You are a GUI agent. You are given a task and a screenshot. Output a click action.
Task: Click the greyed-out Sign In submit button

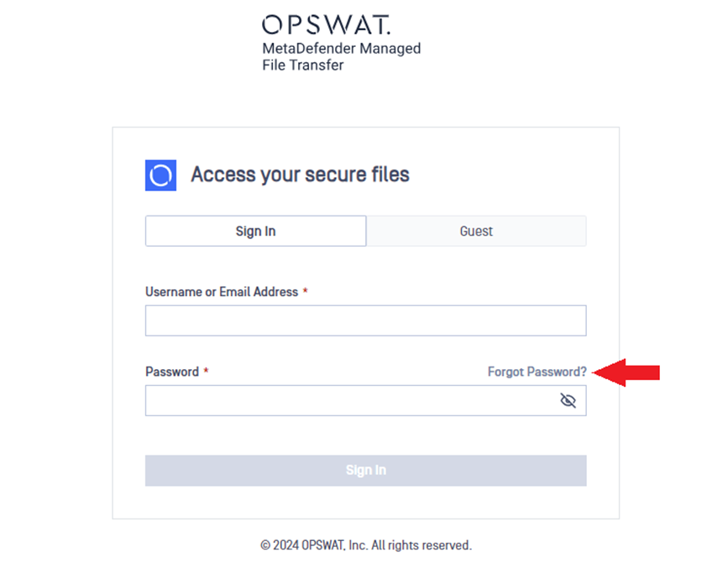click(366, 471)
